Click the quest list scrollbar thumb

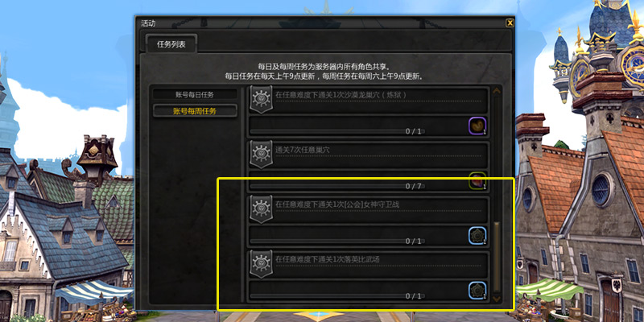click(497, 257)
